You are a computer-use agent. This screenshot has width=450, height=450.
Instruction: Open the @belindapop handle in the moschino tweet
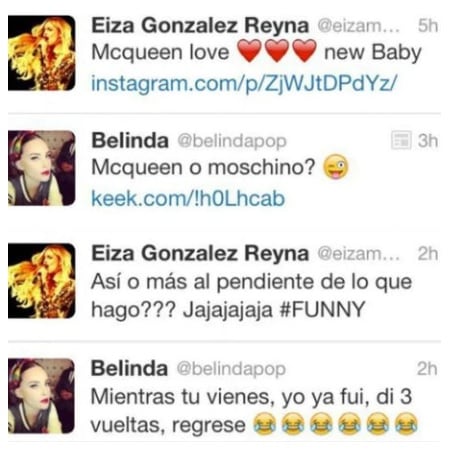tap(232, 141)
